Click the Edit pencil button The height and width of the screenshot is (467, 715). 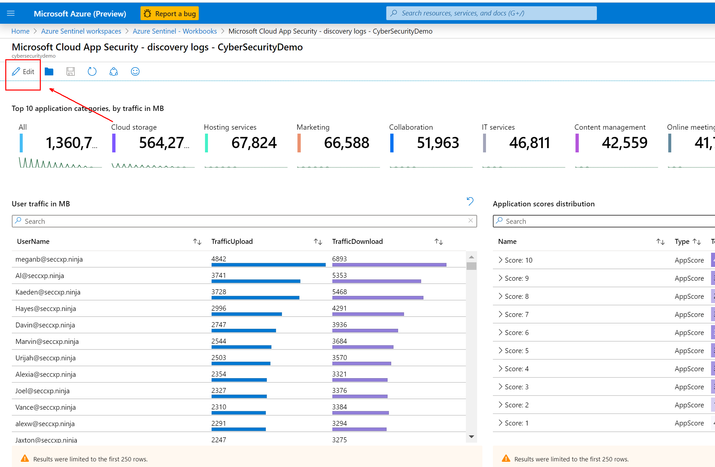click(x=23, y=72)
